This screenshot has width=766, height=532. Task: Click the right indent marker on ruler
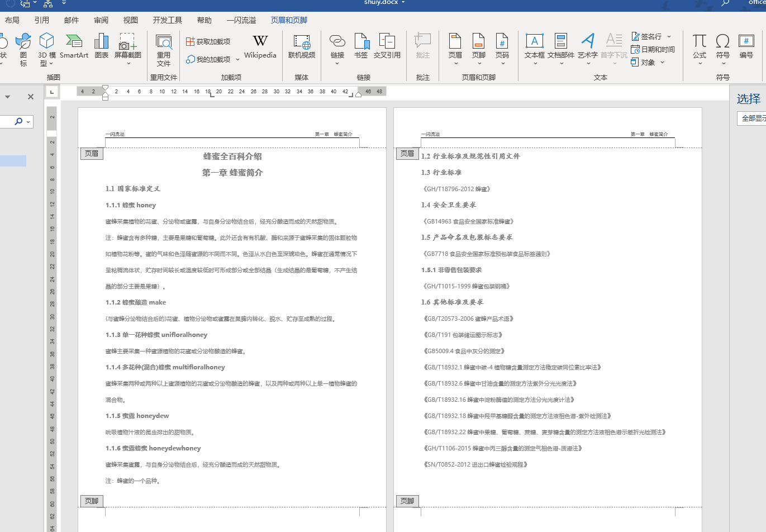[359, 94]
